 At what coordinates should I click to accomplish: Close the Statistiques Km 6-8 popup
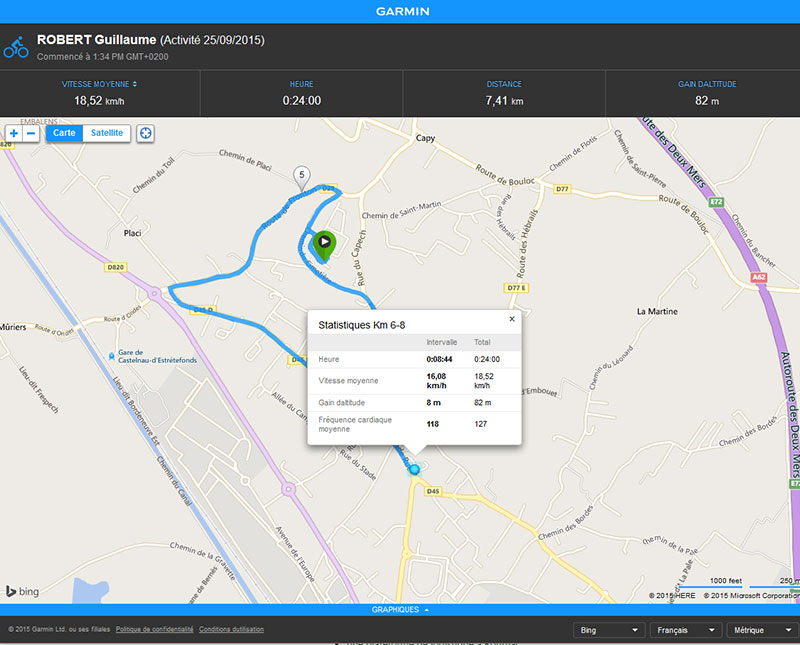[512, 319]
